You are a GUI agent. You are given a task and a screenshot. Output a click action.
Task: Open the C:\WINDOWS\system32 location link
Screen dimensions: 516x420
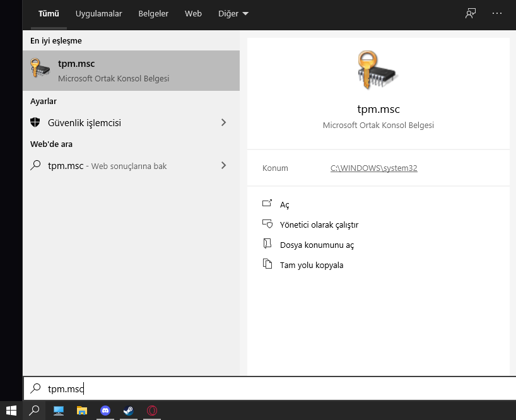374,168
